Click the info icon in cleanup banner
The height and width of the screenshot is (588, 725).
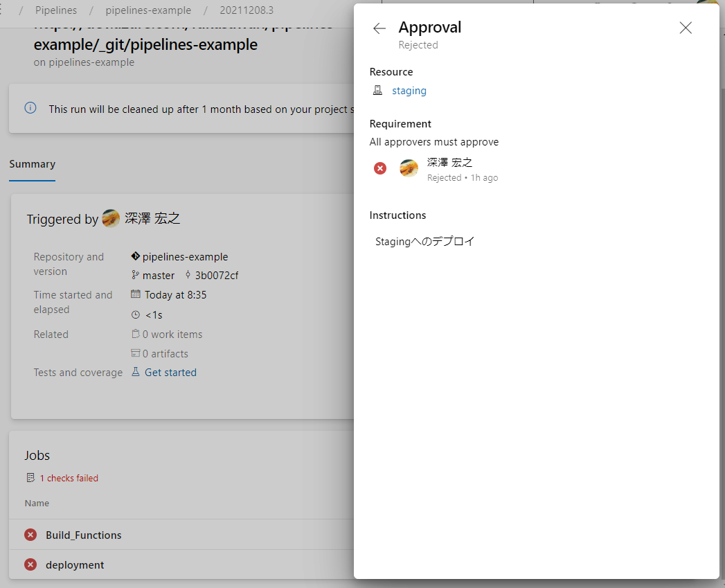[x=30, y=108]
